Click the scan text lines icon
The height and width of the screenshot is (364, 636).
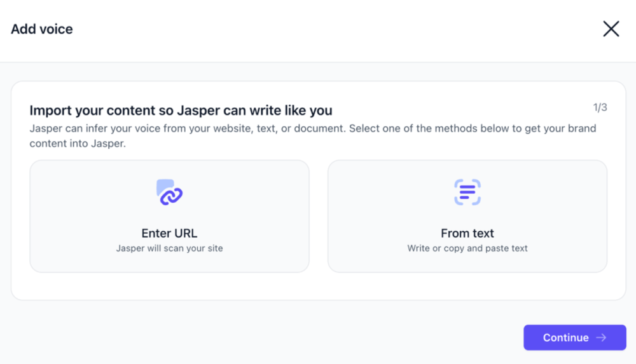[x=467, y=192]
